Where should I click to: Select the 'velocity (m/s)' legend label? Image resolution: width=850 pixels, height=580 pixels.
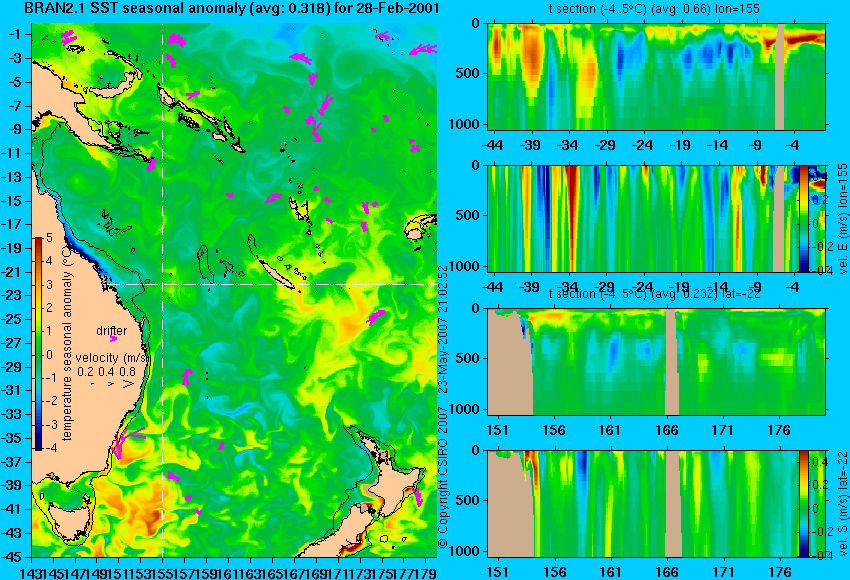(x=112, y=358)
